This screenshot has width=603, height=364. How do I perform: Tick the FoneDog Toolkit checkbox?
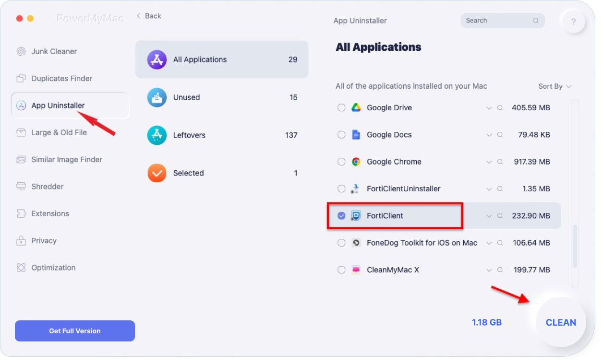(x=341, y=243)
